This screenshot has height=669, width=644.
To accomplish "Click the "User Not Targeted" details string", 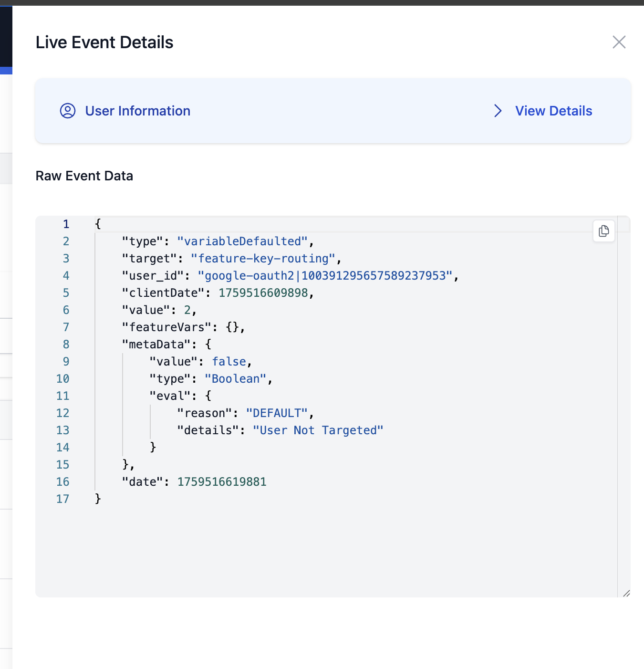I will pyautogui.click(x=318, y=430).
